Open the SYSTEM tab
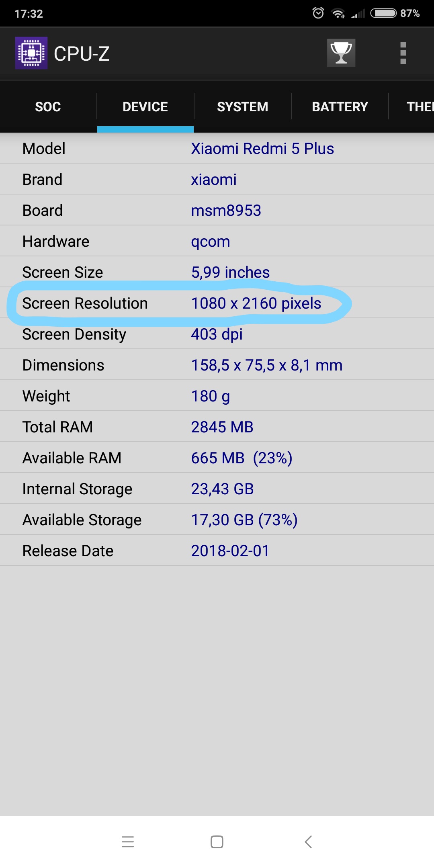This screenshot has height=868, width=434. coord(242,107)
